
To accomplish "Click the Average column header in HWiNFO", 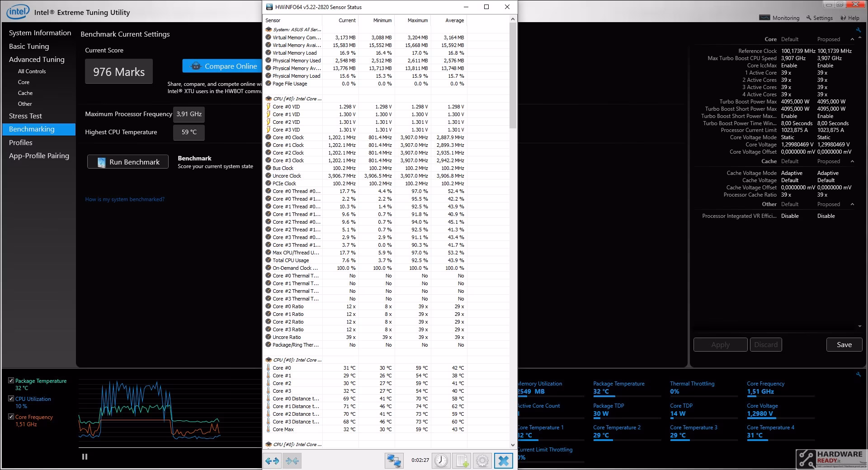I will click(x=448, y=20).
